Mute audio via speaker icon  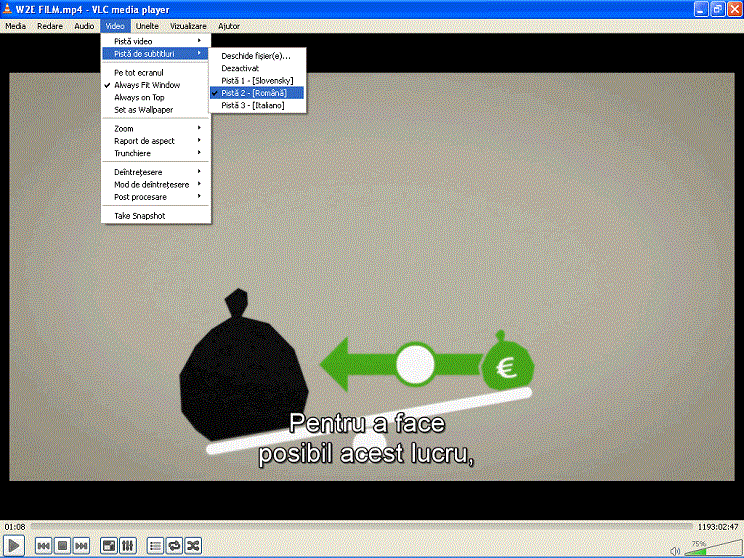click(x=676, y=549)
